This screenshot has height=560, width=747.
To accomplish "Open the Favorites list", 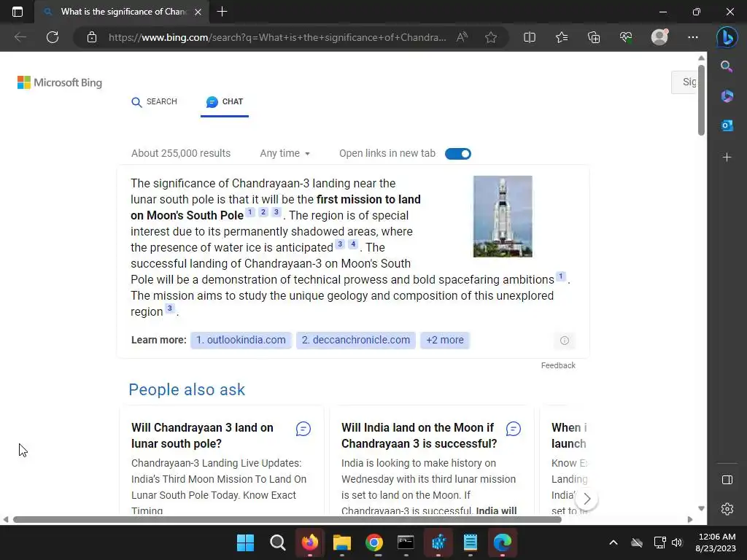I will pos(562,37).
